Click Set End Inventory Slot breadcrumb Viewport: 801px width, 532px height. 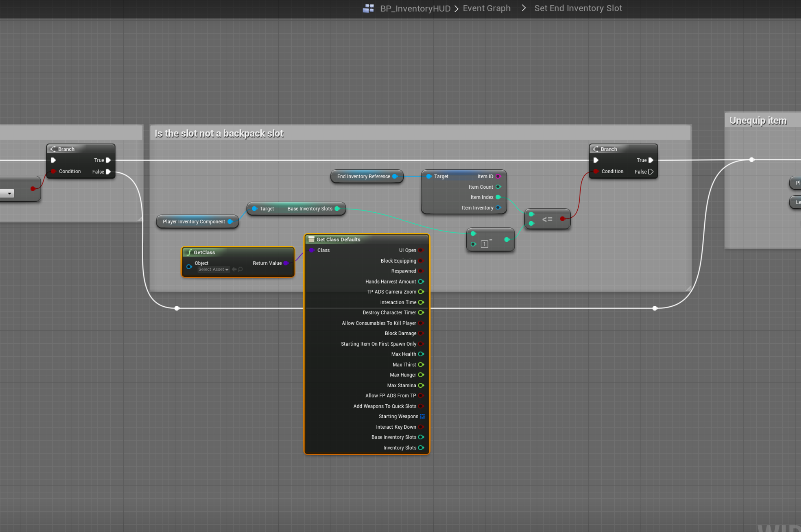click(x=578, y=8)
